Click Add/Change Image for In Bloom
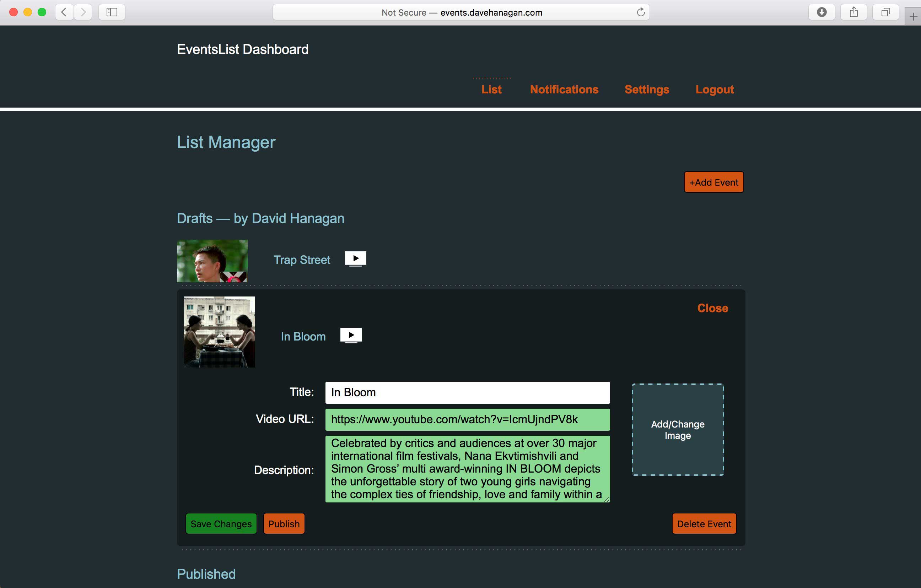This screenshot has width=921, height=588. pos(677,430)
